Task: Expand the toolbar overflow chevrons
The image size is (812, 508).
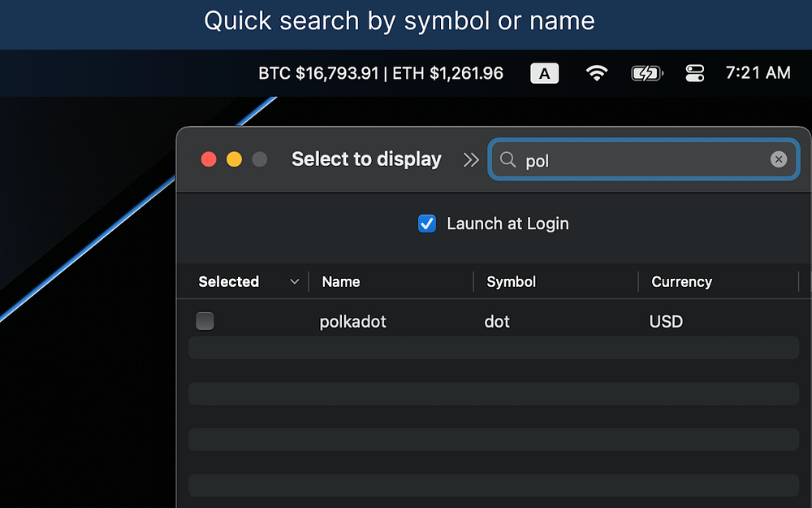Action: coord(471,159)
